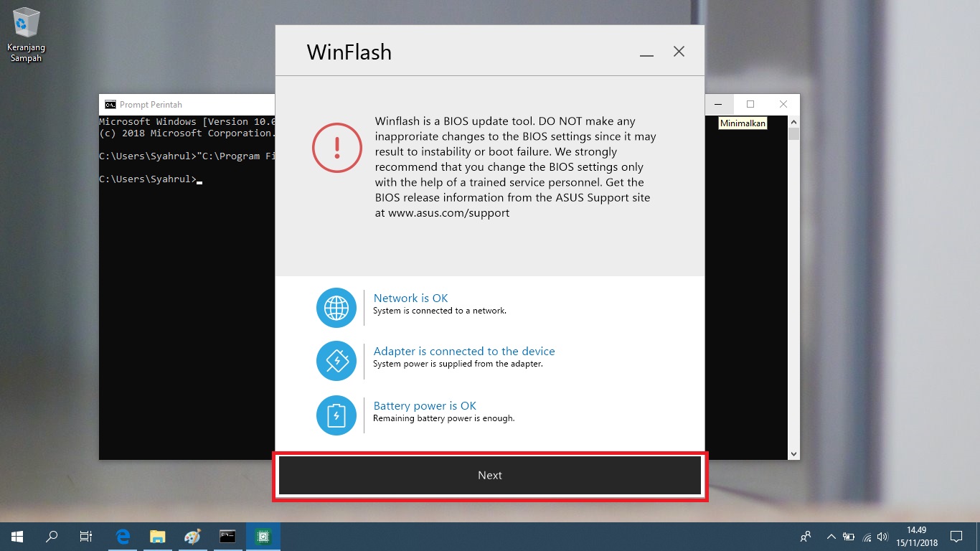This screenshot has height=551, width=980.
Task: Click "Remaining battery power is enough." text
Action: pos(444,418)
